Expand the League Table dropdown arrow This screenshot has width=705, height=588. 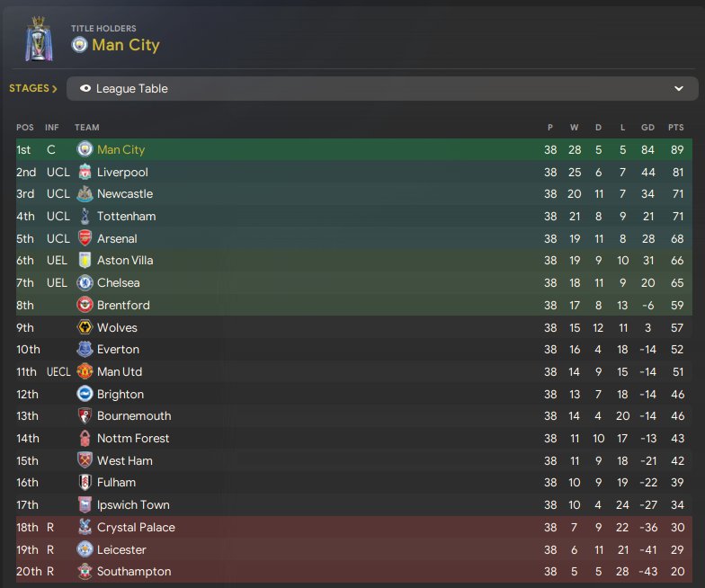pos(678,88)
